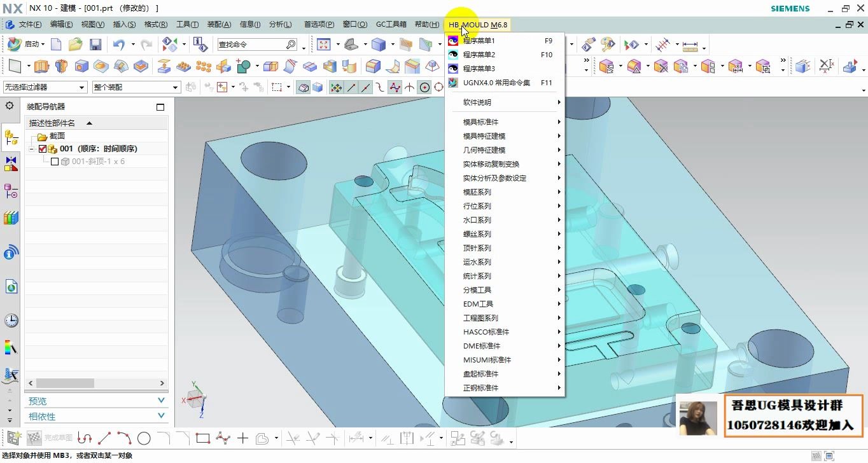The height and width of the screenshot is (463, 868).
Task: Open the GC工具箱 menu
Action: click(391, 24)
